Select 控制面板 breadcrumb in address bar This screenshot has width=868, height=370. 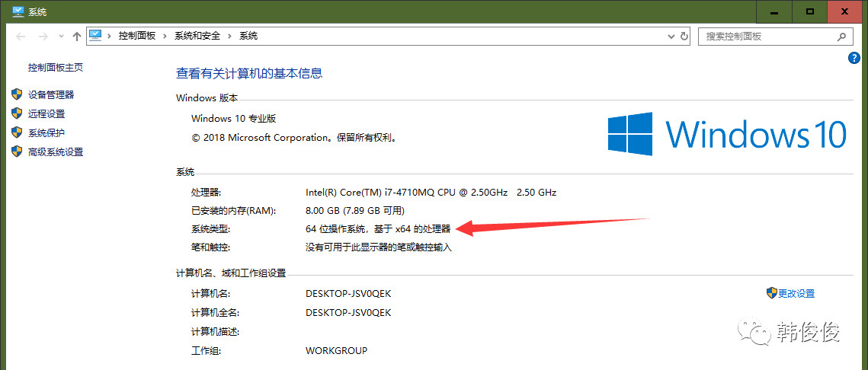pos(136,36)
